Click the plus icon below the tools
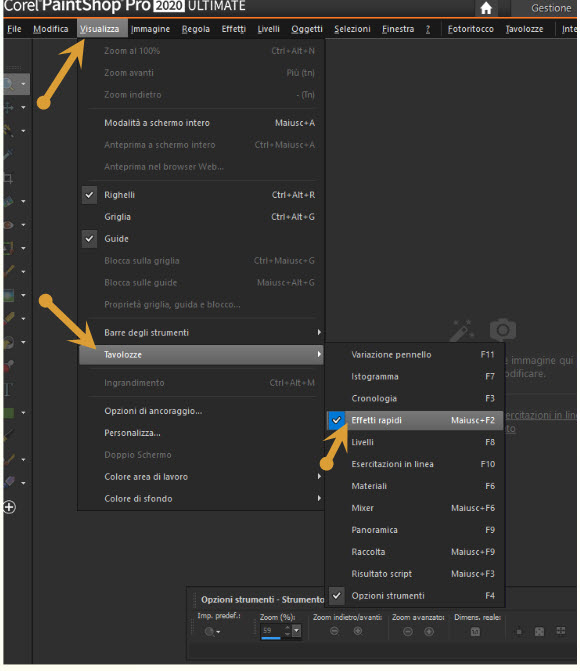The width and height of the screenshot is (580, 671). click(x=9, y=507)
